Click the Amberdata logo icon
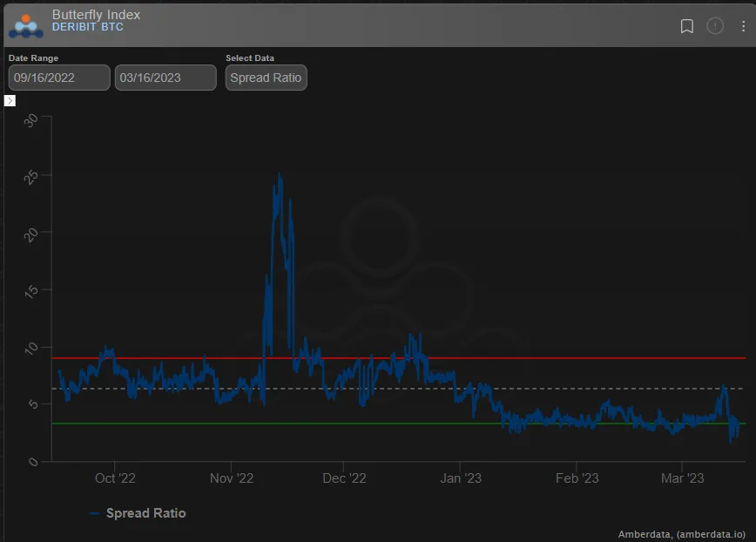The width and height of the screenshot is (756, 542). pyautogui.click(x=26, y=26)
